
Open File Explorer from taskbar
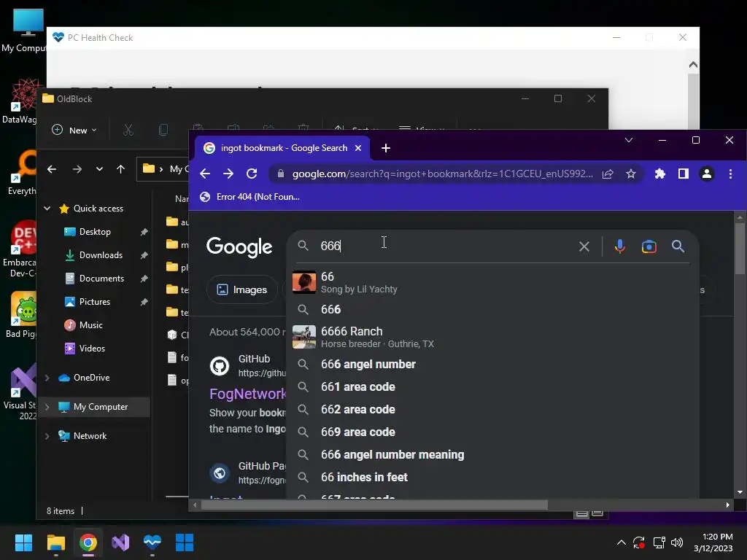55,542
